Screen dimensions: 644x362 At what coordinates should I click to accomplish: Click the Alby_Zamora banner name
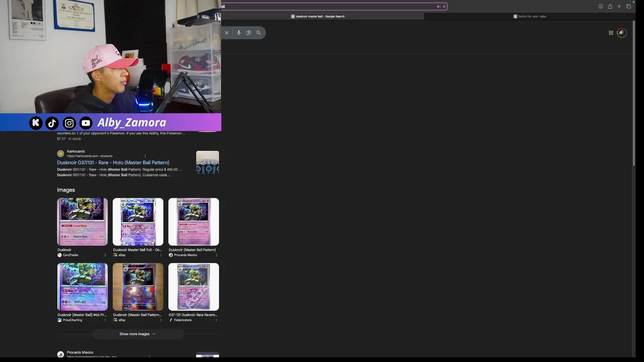click(131, 123)
